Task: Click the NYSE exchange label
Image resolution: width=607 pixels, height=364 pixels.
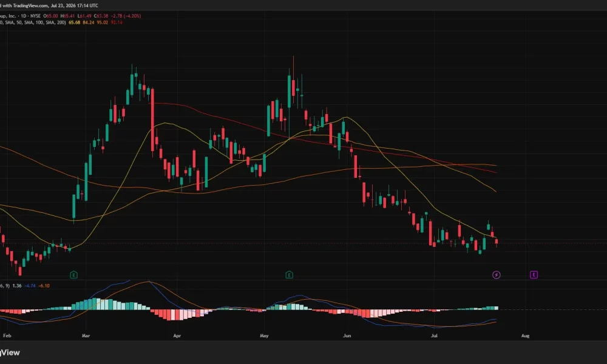Action: coord(35,16)
